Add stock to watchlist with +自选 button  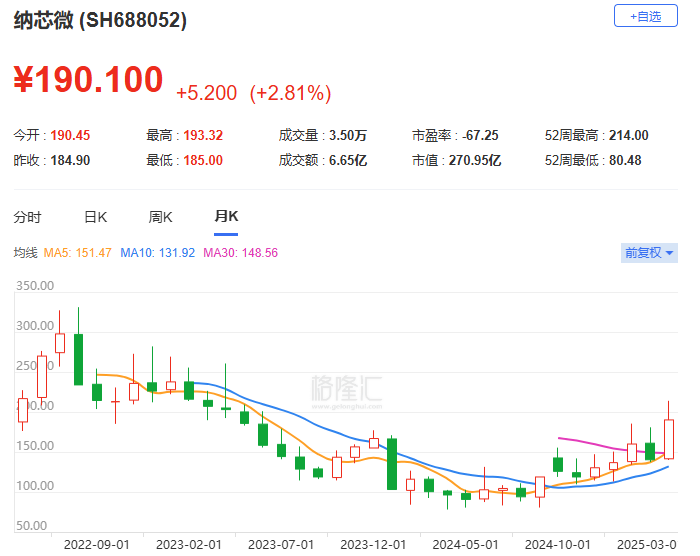646,16
